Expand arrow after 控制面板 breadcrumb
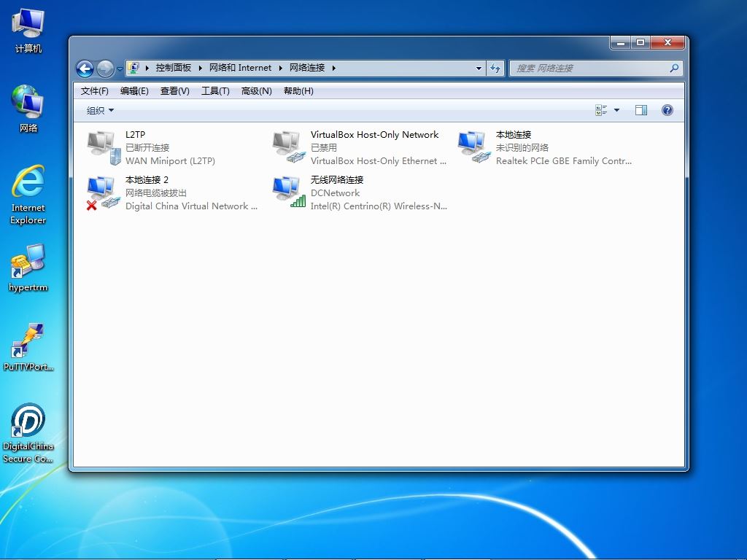The height and width of the screenshot is (560, 747). pyautogui.click(x=200, y=68)
